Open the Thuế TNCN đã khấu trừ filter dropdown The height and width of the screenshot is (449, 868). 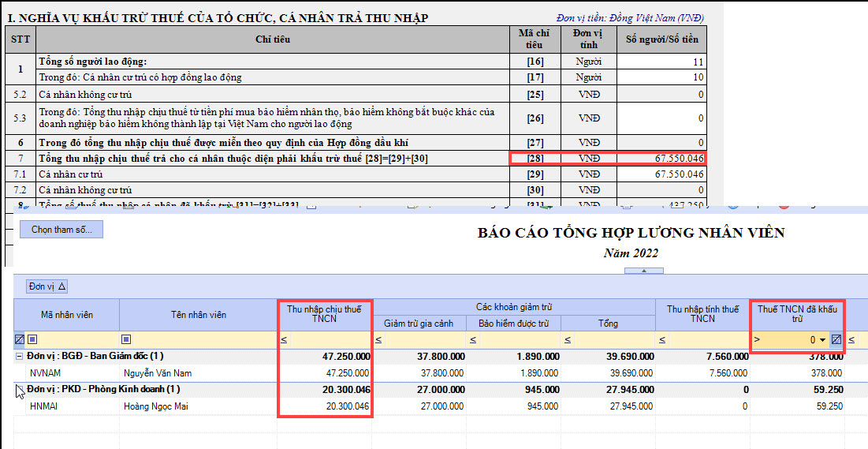[823, 339]
